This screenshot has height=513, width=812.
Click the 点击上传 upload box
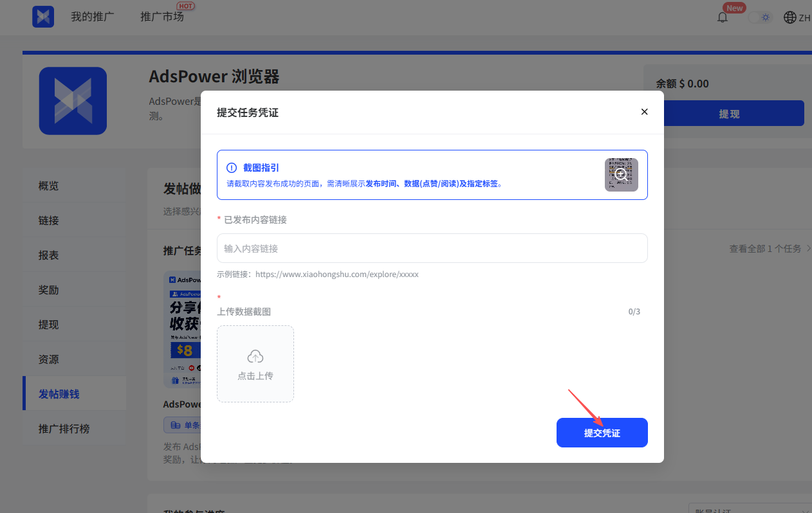point(255,364)
